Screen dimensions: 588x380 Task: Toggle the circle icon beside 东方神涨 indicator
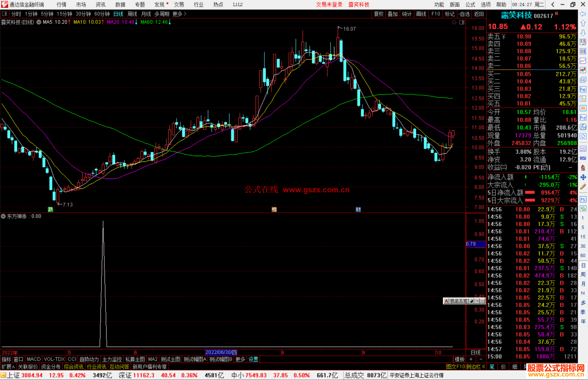[x=3, y=216]
